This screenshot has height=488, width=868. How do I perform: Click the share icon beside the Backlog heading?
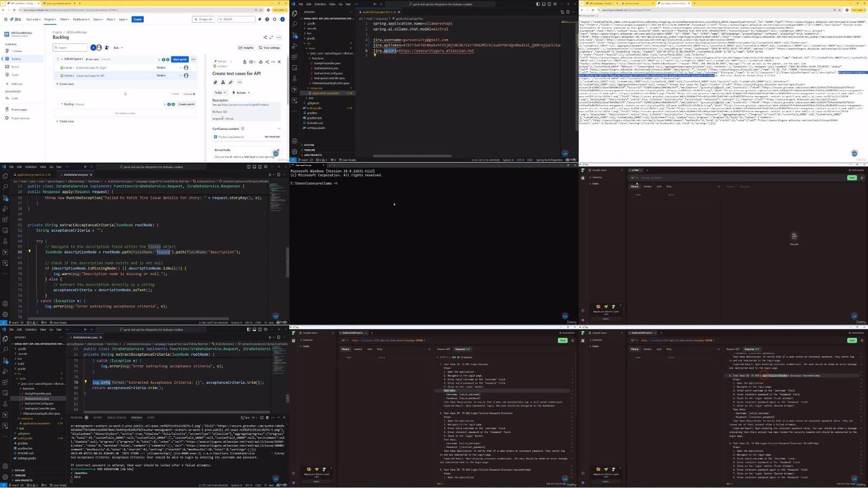[x=265, y=37]
